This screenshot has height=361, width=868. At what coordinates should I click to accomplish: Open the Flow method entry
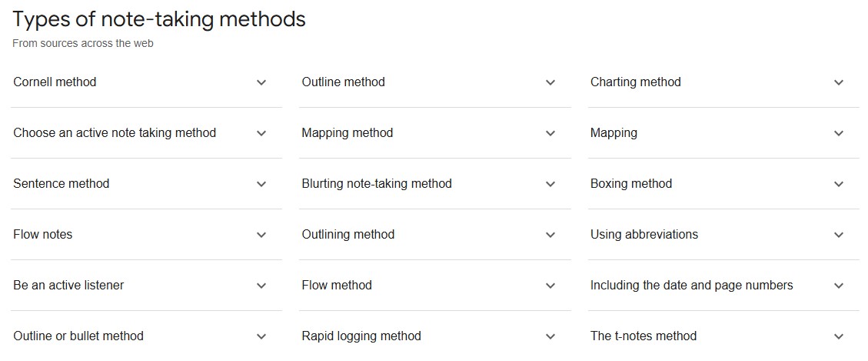click(x=337, y=285)
